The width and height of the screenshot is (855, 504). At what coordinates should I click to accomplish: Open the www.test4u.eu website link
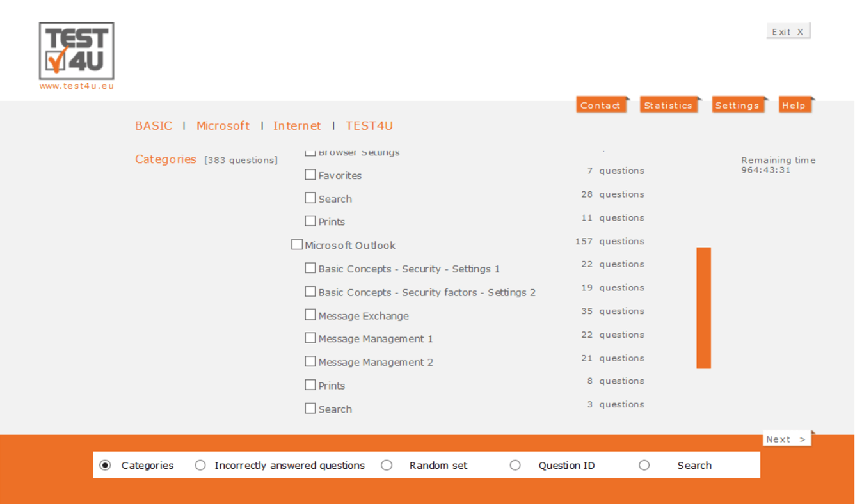pyautogui.click(x=77, y=86)
